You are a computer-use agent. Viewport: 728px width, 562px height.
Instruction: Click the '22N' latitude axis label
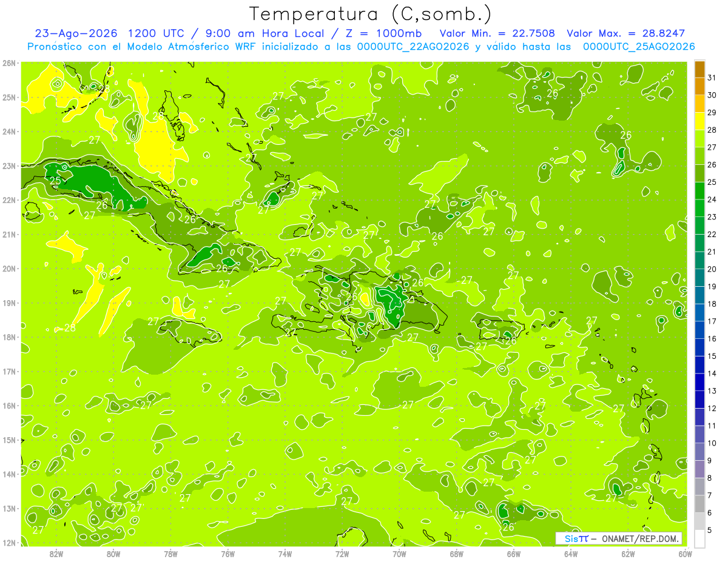click(x=10, y=200)
